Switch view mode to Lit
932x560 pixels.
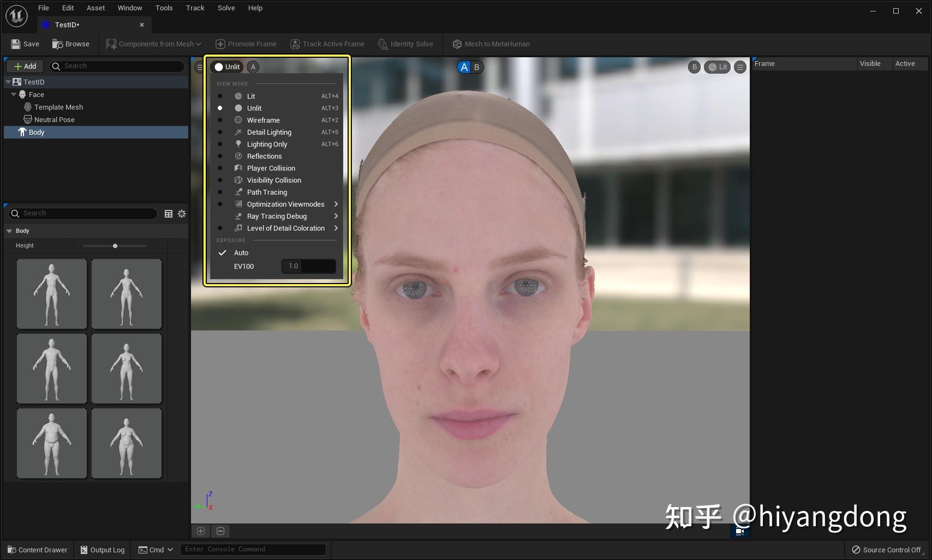pyautogui.click(x=251, y=96)
